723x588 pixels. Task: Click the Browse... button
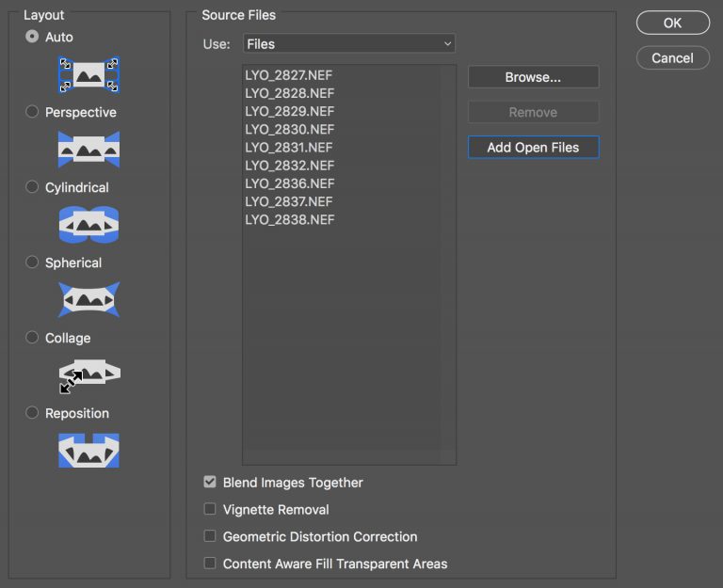coord(534,77)
